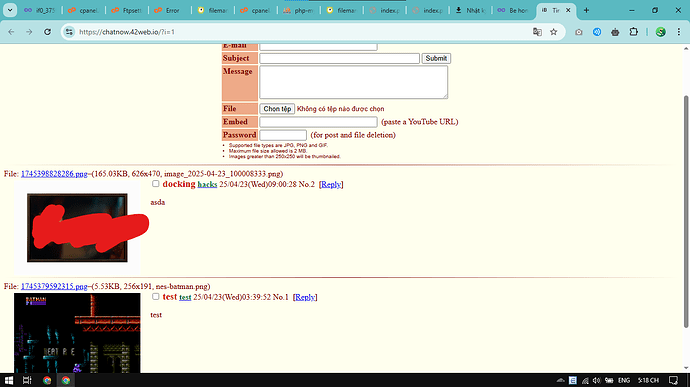This screenshot has height=387, width=690.
Task: Select the asda post text
Action: pos(158,203)
